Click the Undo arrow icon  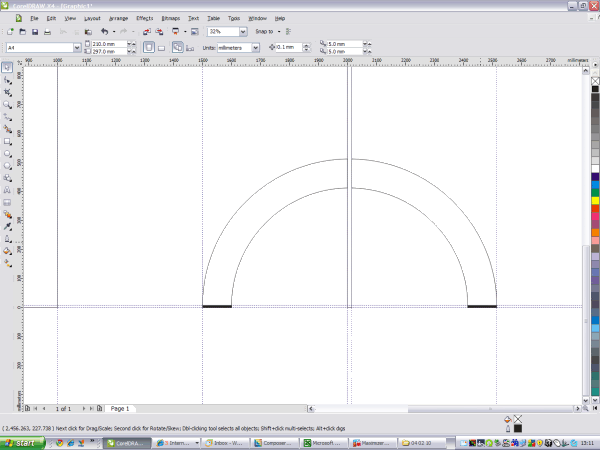coord(103,32)
